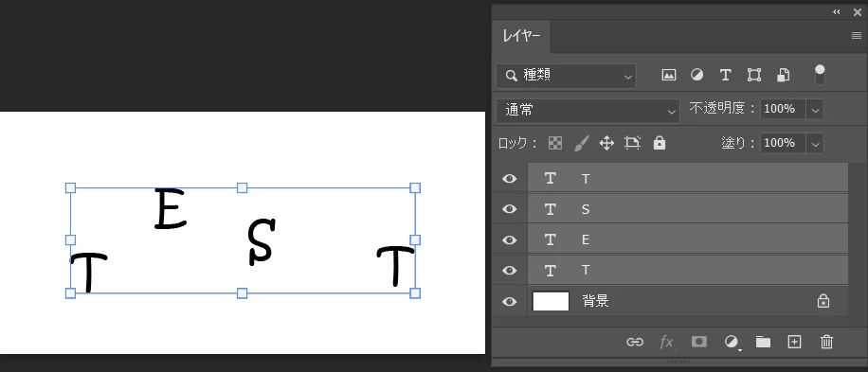Open the fx layer style menu
Image resolution: width=868 pixels, height=372 pixels.
[x=667, y=342]
